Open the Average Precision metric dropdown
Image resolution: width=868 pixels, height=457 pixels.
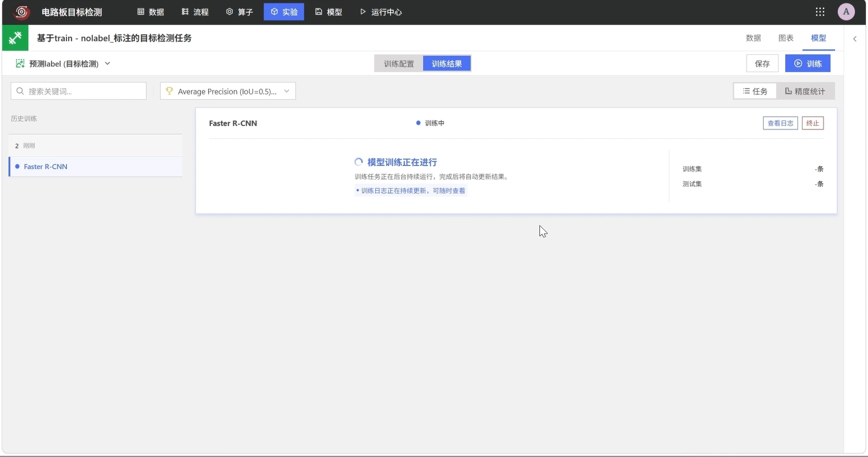tap(228, 91)
